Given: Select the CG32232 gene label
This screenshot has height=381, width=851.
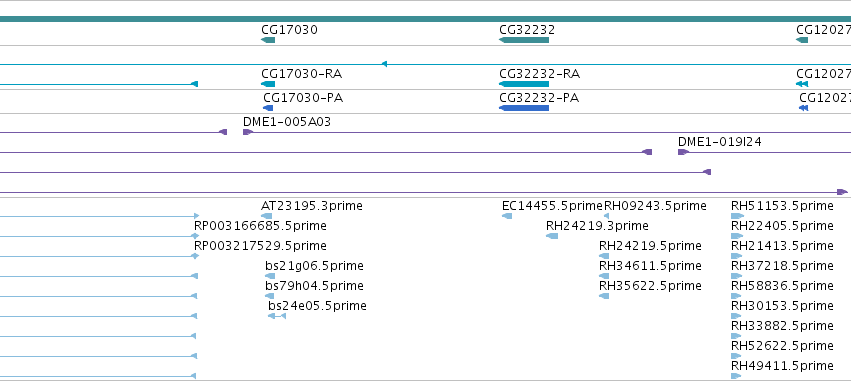Looking at the screenshot, I should [527, 30].
